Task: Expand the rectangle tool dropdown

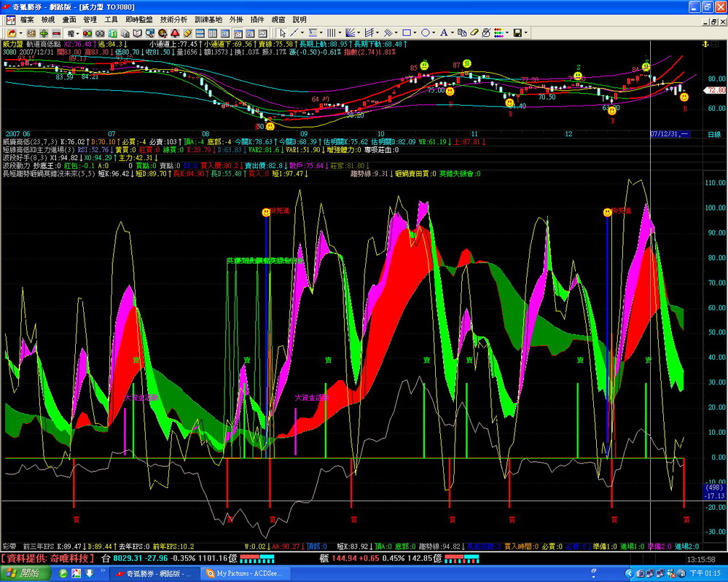Action: pos(415,33)
